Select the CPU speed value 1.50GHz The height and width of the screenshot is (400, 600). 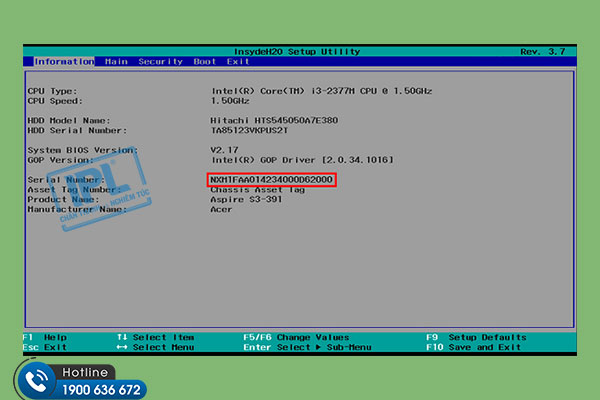pyautogui.click(x=230, y=101)
